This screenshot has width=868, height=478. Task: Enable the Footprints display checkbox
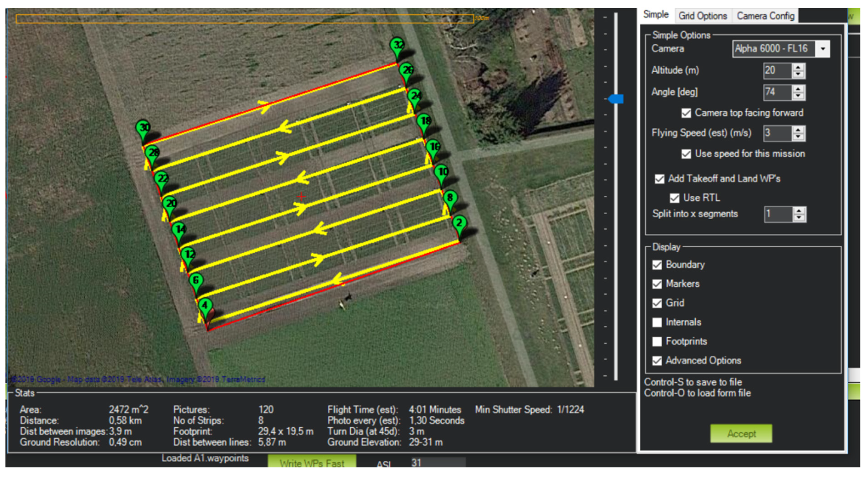657,342
